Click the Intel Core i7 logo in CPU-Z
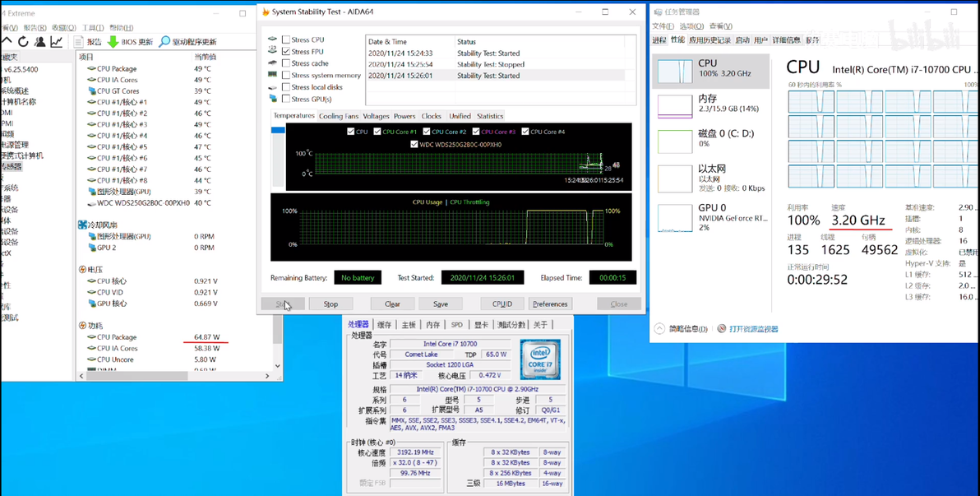Image resolution: width=980 pixels, height=496 pixels. coord(540,359)
